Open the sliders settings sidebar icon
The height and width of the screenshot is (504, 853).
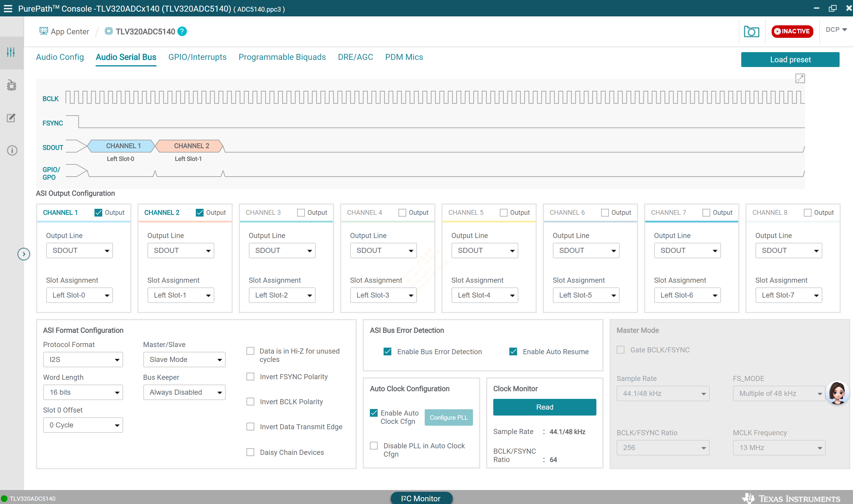(x=11, y=52)
